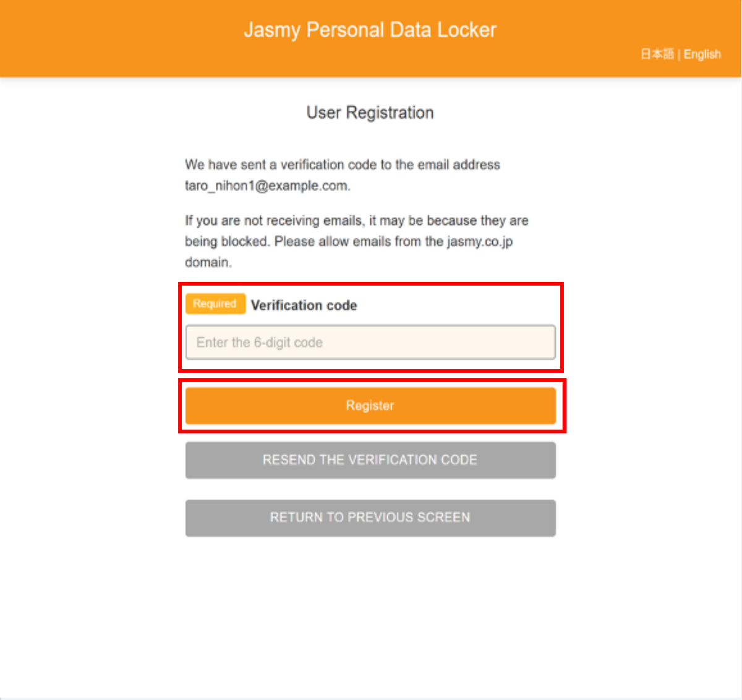Click the word 'Locker' in the header
This screenshot has width=742, height=700.
[467, 30]
